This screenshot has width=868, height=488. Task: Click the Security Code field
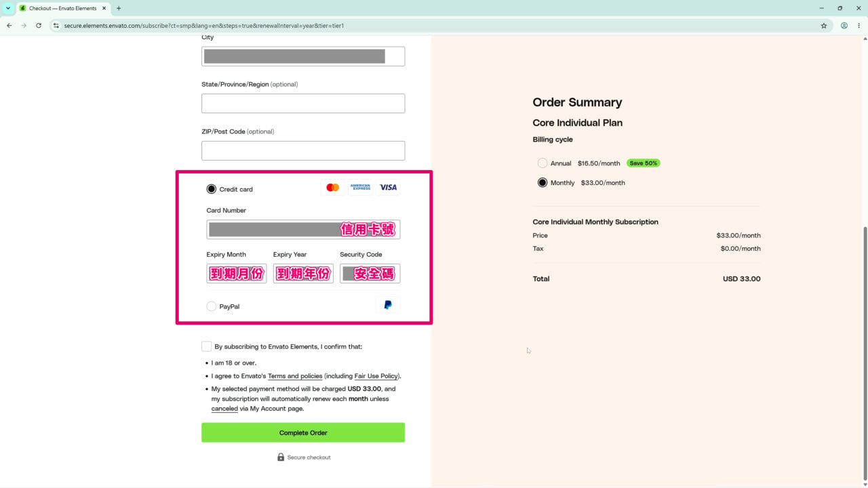370,273
